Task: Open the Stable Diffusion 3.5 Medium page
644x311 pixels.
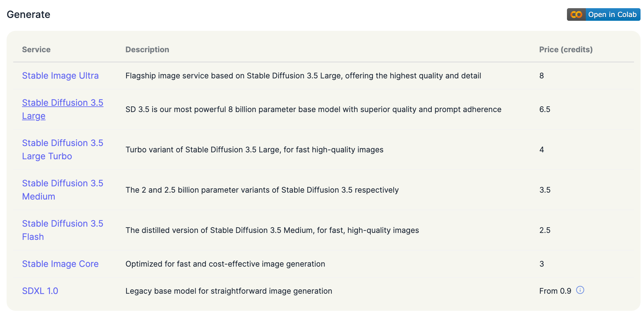Action: click(63, 189)
